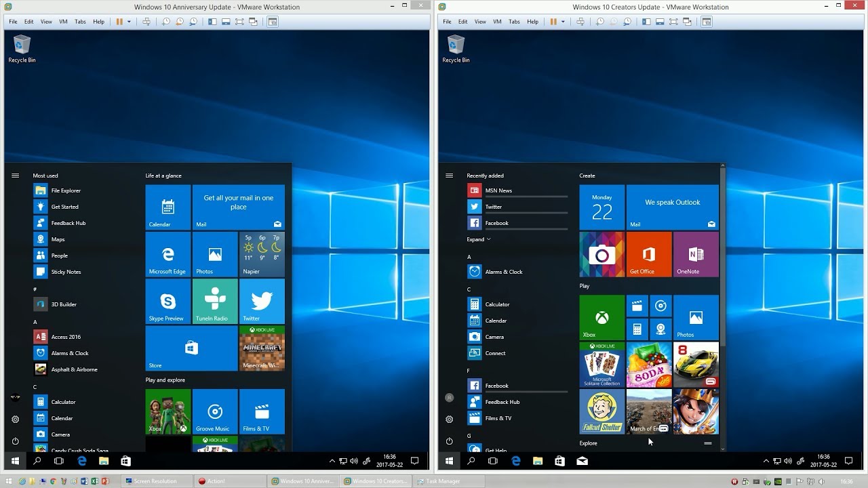Click the Create group header
Viewport: 868px width, 488px height.
pos(587,176)
